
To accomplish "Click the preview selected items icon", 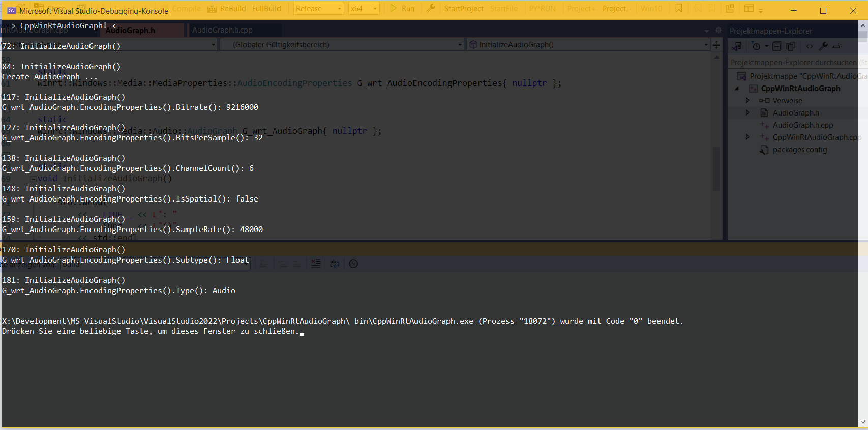I will pos(837,46).
